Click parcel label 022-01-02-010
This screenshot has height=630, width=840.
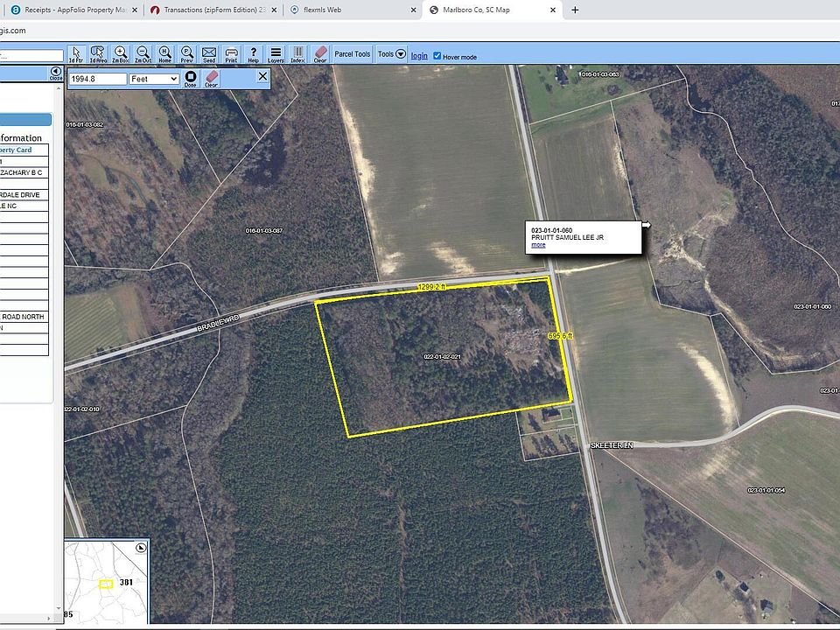(82, 409)
